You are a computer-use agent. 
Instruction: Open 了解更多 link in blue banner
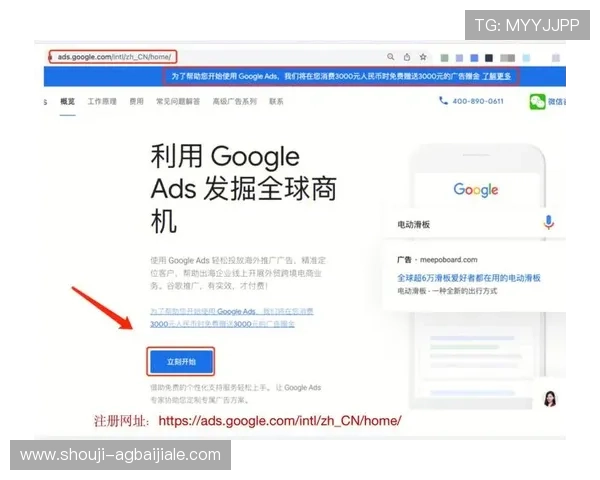[496, 76]
